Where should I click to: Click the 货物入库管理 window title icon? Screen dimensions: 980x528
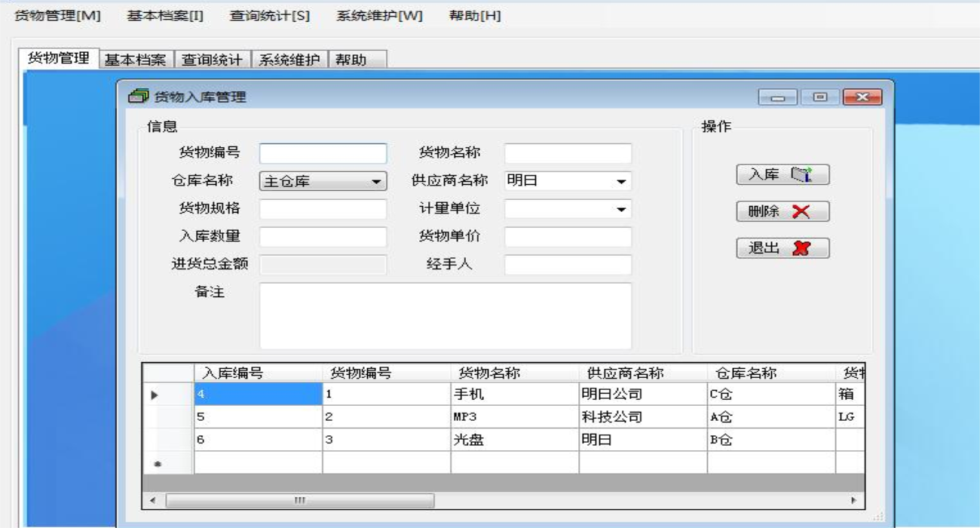[x=138, y=97]
